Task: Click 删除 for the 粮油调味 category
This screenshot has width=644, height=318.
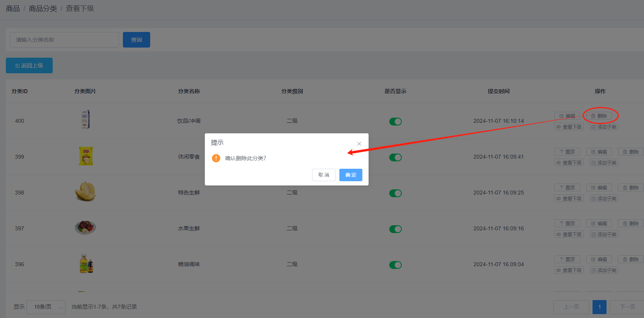Action: (631, 260)
